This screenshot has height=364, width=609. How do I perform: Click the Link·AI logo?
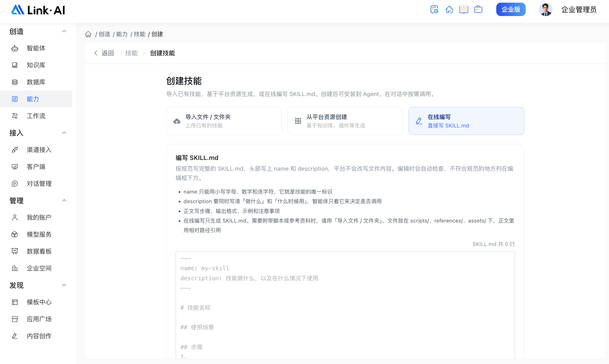pos(38,10)
